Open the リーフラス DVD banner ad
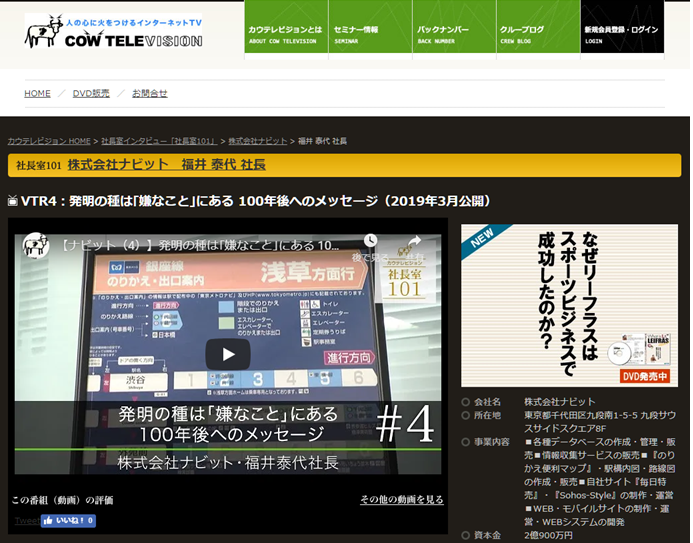Viewport: 693px width, 543px height. point(569,306)
